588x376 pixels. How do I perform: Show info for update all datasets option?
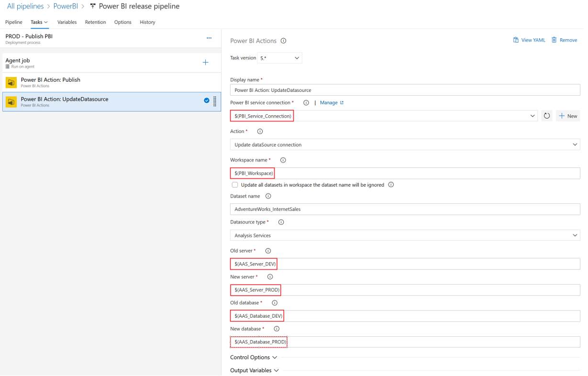tap(391, 185)
